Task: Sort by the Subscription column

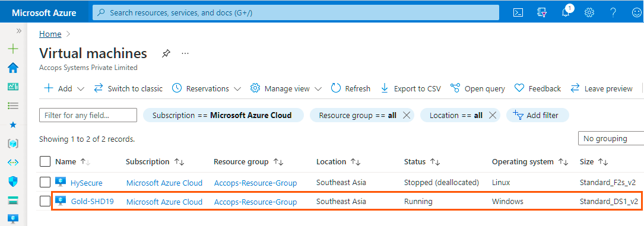Action: point(155,161)
